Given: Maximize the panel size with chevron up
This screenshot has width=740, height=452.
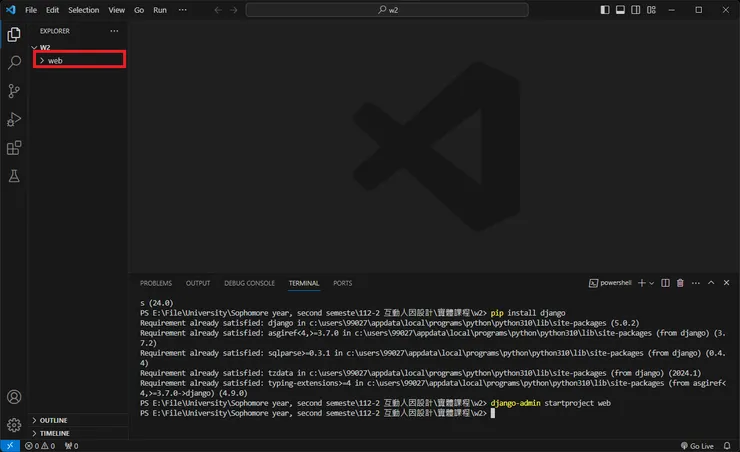Looking at the screenshot, I should [x=709, y=283].
